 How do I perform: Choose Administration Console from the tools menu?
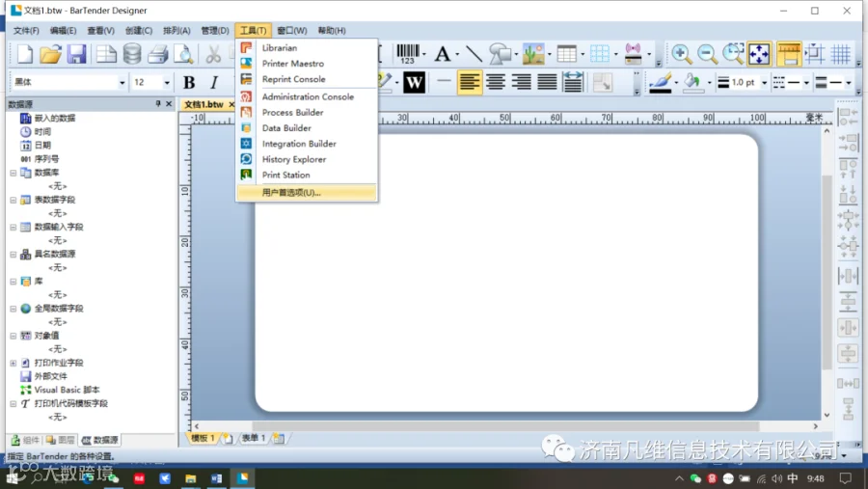[x=308, y=96]
